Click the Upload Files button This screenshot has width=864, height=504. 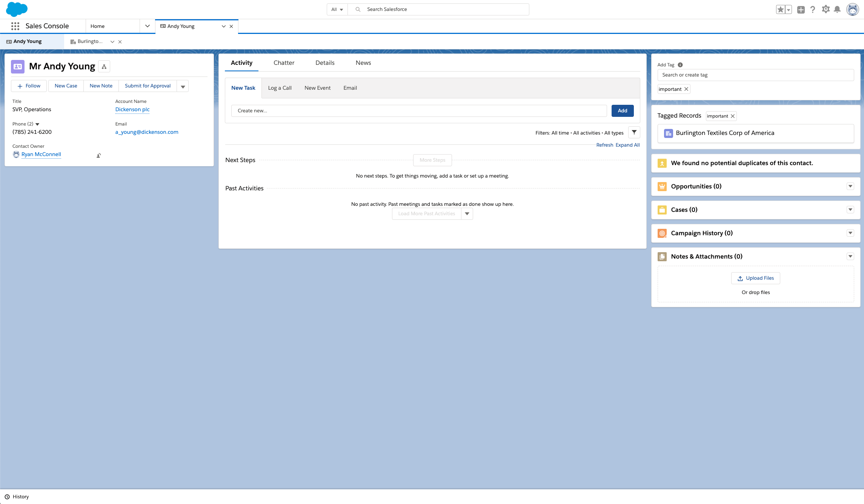point(756,278)
